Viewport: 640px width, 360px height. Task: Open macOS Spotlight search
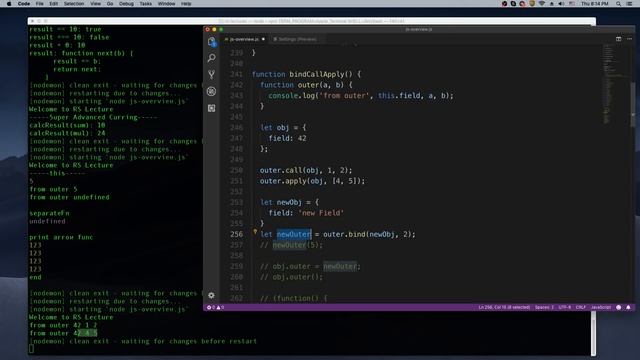[x=618, y=4]
